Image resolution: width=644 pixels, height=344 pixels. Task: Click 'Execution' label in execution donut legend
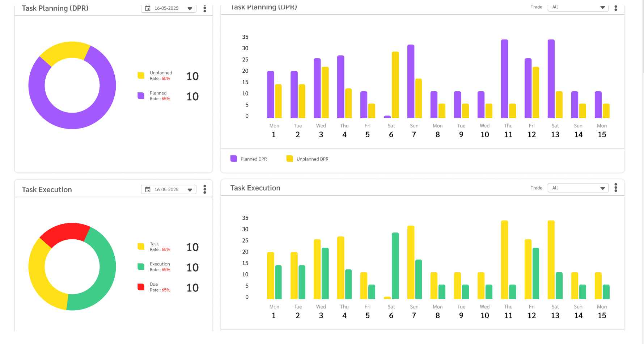tap(160, 264)
